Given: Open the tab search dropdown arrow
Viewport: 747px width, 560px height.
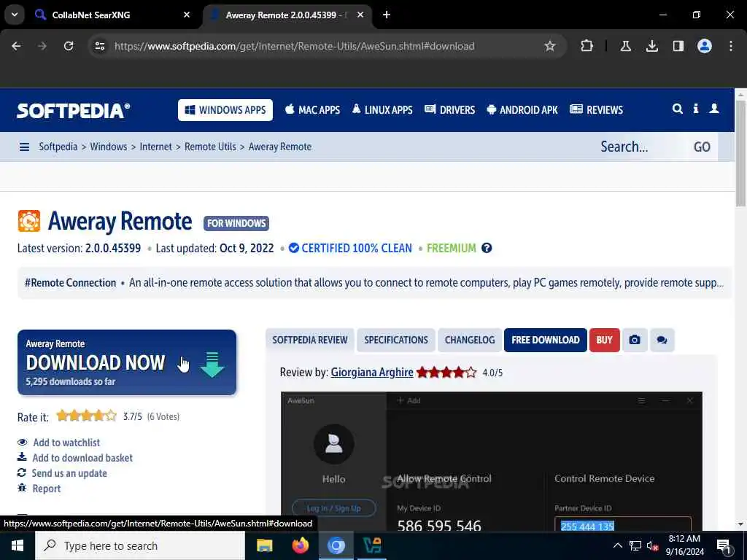Looking at the screenshot, I should (15, 15).
